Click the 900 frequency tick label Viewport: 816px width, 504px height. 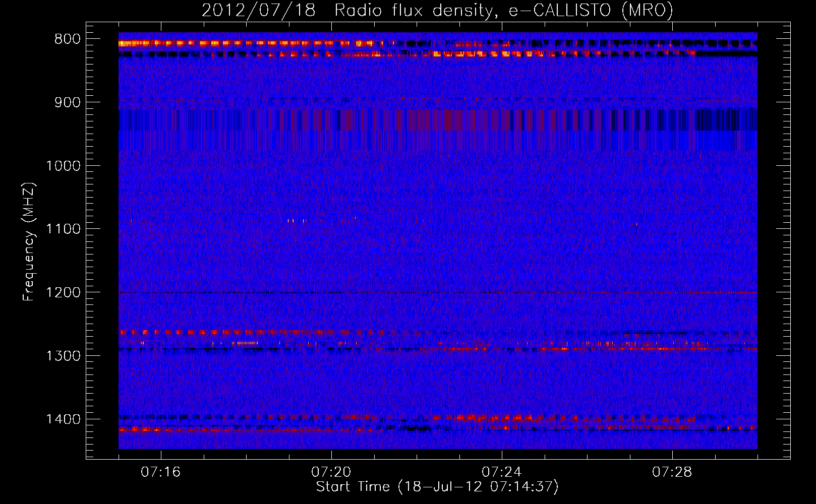coord(68,103)
